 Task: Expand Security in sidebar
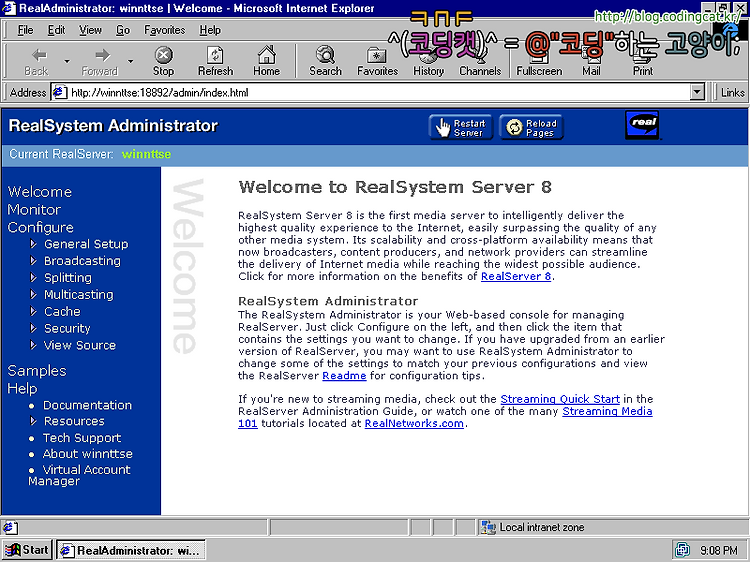33,328
